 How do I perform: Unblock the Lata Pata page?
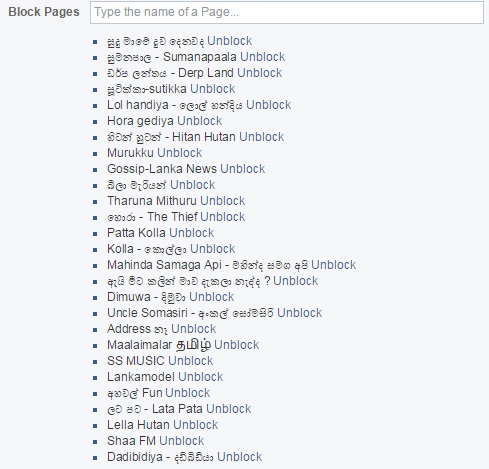[229, 409]
